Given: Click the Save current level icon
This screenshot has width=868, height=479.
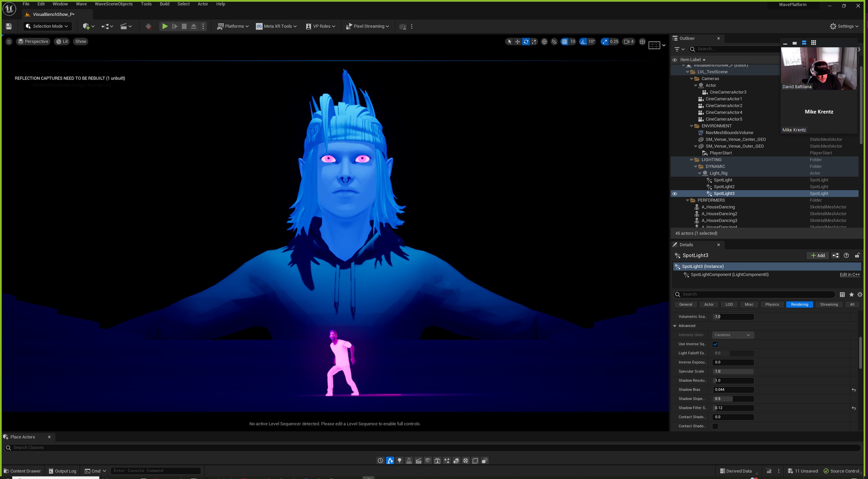Looking at the screenshot, I should [x=9, y=26].
